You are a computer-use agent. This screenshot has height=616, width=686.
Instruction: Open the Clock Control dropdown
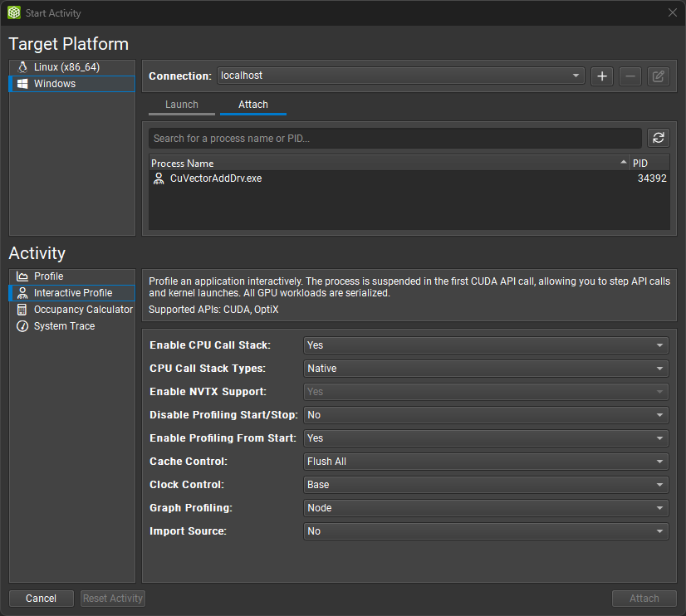(484, 484)
